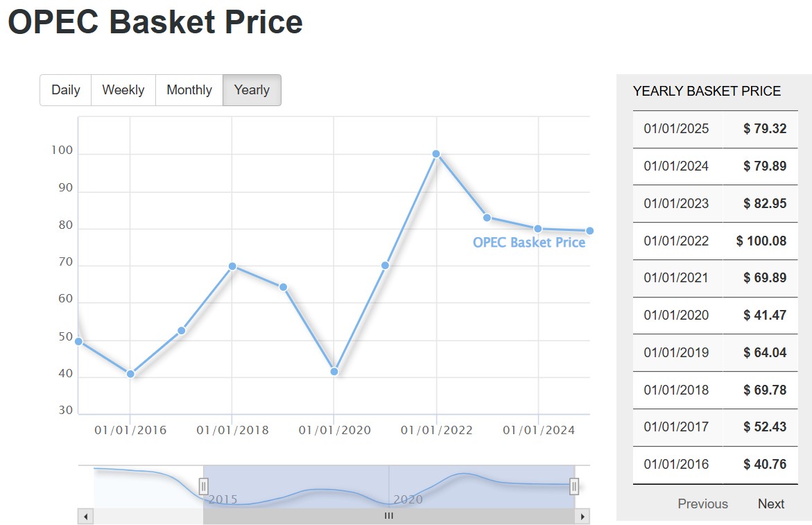Click the 2018 data point on chart
The image size is (812, 525).
tap(232, 266)
